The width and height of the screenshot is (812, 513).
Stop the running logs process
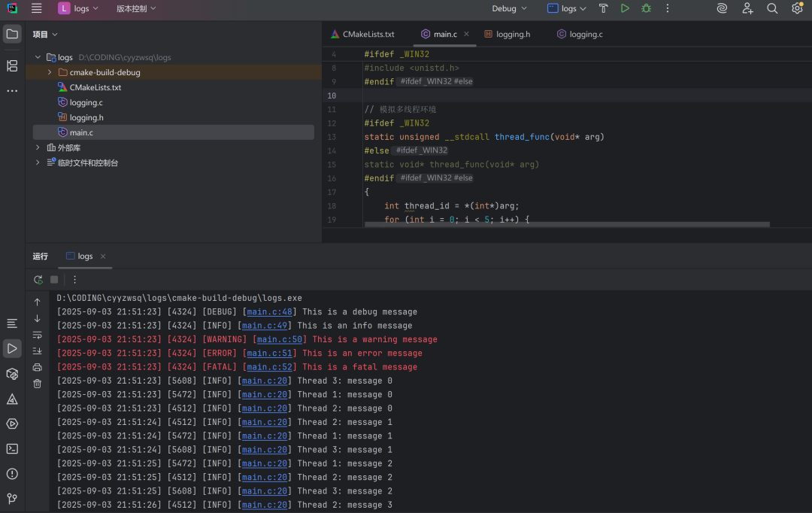pos(54,279)
